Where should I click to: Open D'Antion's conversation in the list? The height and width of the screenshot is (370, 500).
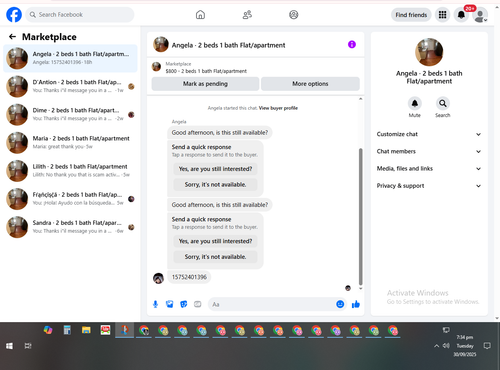click(70, 86)
